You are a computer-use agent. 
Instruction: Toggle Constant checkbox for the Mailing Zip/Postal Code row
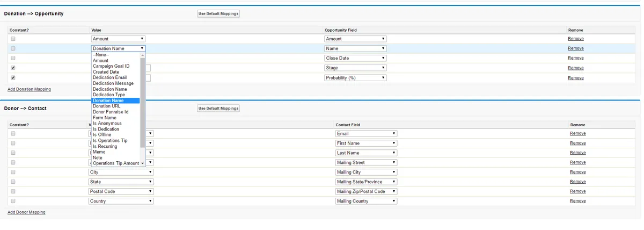(13, 191)
